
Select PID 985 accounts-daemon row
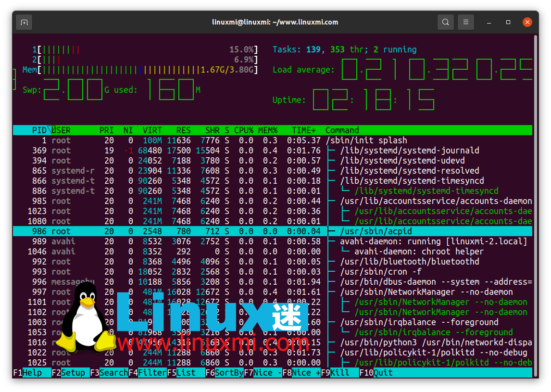273,201
